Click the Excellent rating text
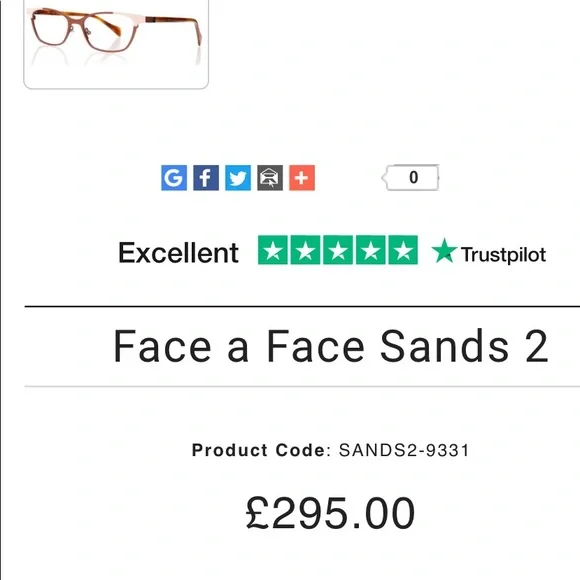Screen dimensions: 580x580 click(178, 253)
